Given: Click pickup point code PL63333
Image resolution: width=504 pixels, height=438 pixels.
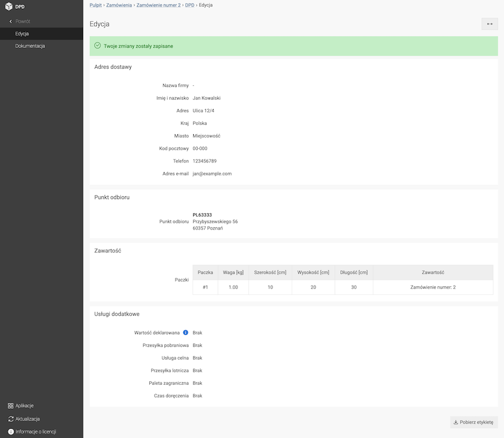Looking at the screenshot, I should pyautogui.click(x=202, y=215).
